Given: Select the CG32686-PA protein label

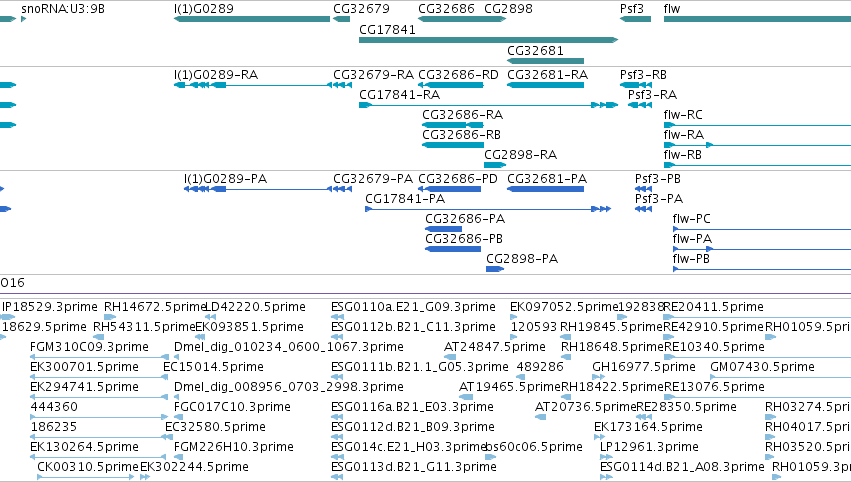Looking at the screenshot, I should coord(465,219).
